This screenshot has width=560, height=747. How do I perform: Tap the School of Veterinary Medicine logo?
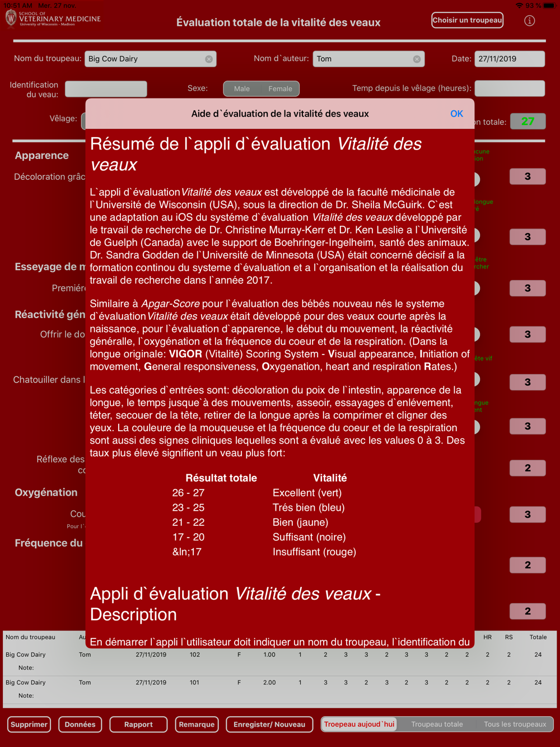53,18
